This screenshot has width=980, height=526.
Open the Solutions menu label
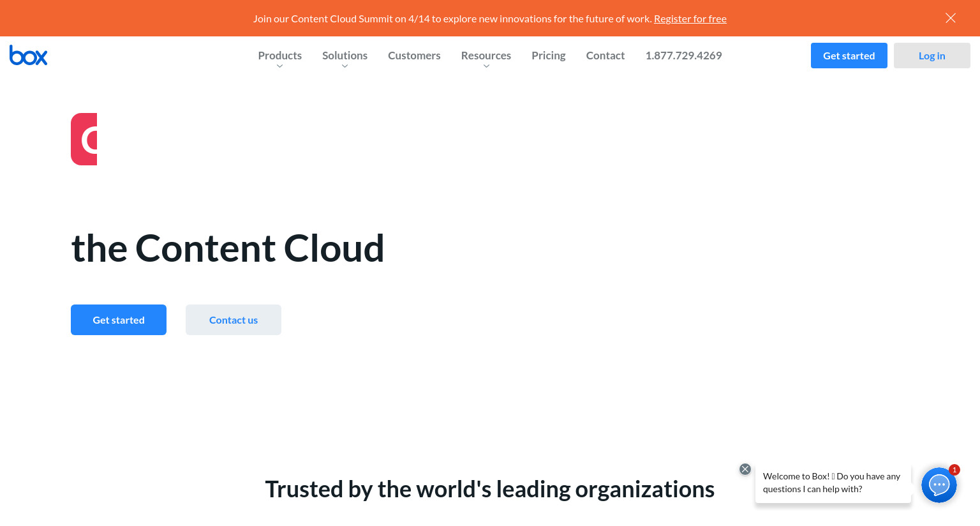345,56
